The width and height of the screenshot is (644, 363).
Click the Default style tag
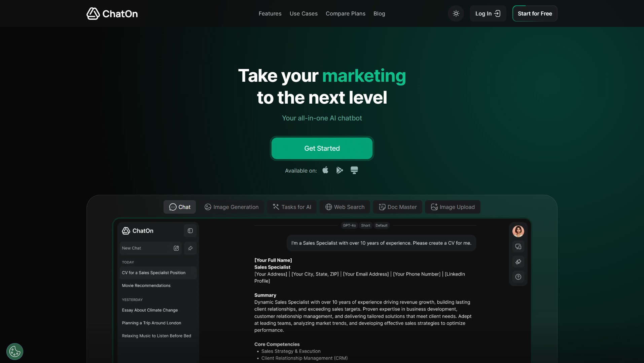[381, 225]
